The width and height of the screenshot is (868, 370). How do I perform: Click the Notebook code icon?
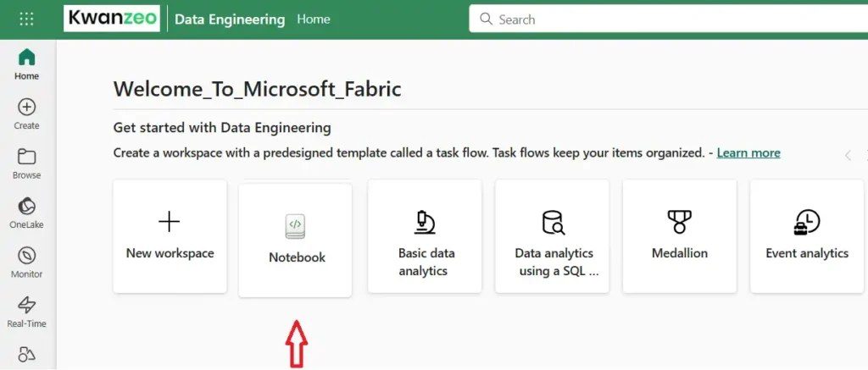[x=295, y=226]
